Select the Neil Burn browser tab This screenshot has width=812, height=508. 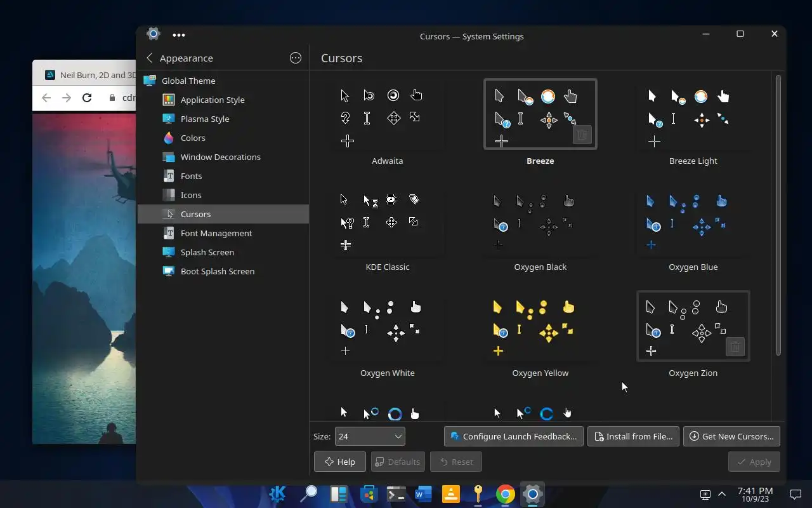(89, 75)
